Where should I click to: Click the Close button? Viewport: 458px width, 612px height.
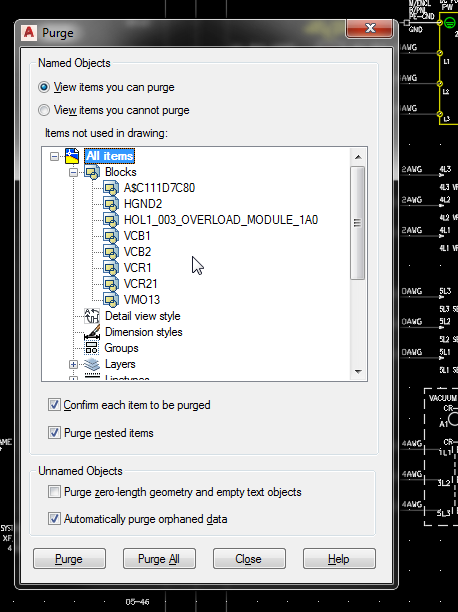point(249,559)
